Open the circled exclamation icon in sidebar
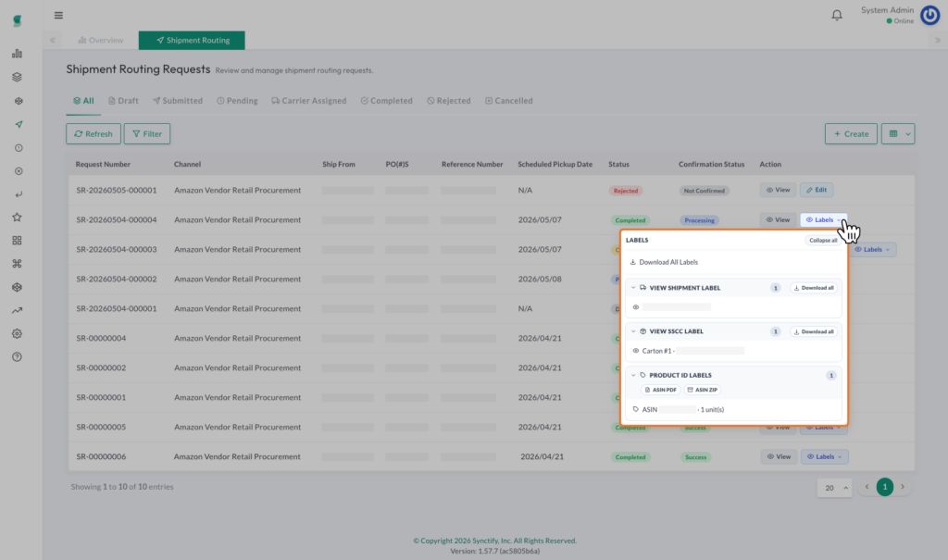948x560 pixels. (19, 148)
